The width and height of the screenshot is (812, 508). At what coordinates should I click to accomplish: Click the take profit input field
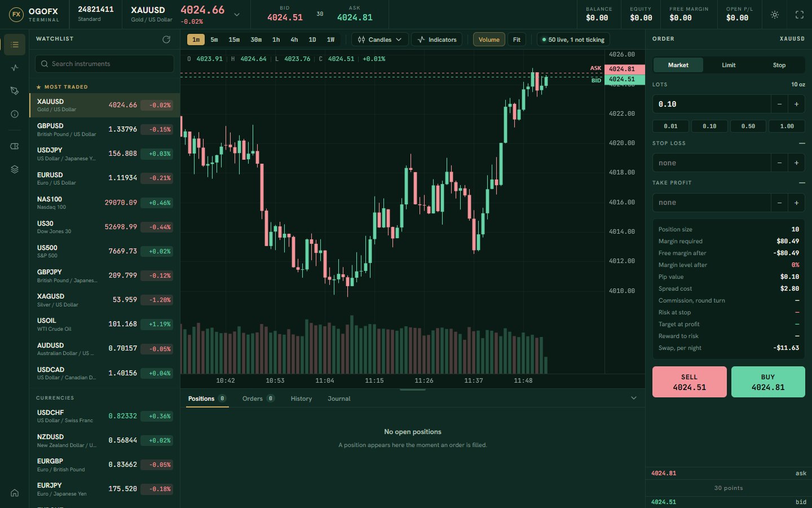pos(712,203)
